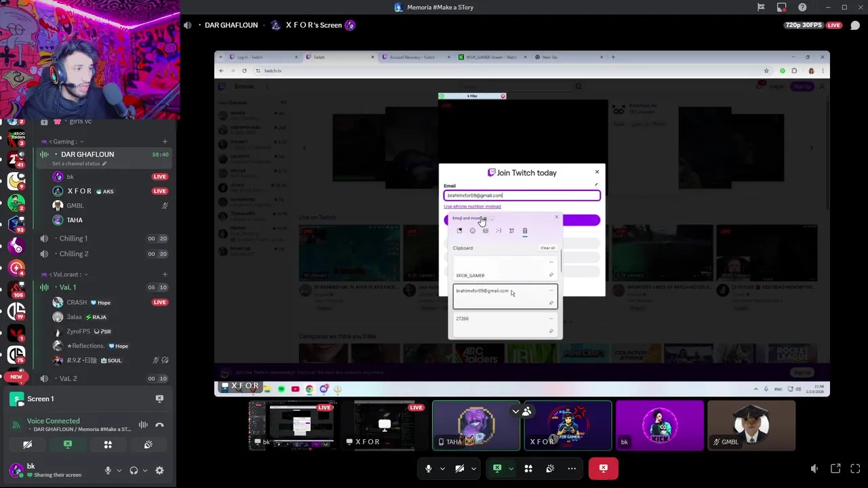The height and width of the screenshot is (488, 868).
Task: Select TAHA participant tile
Action: coord(476,426)
